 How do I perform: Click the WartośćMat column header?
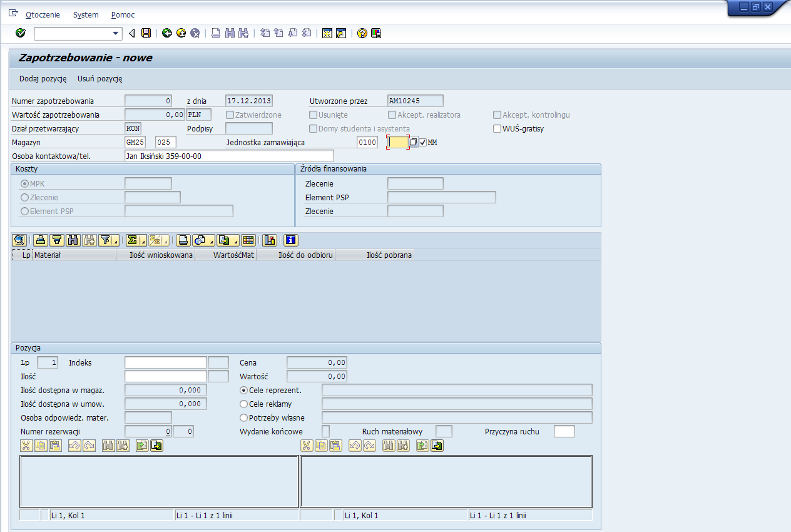226,255
